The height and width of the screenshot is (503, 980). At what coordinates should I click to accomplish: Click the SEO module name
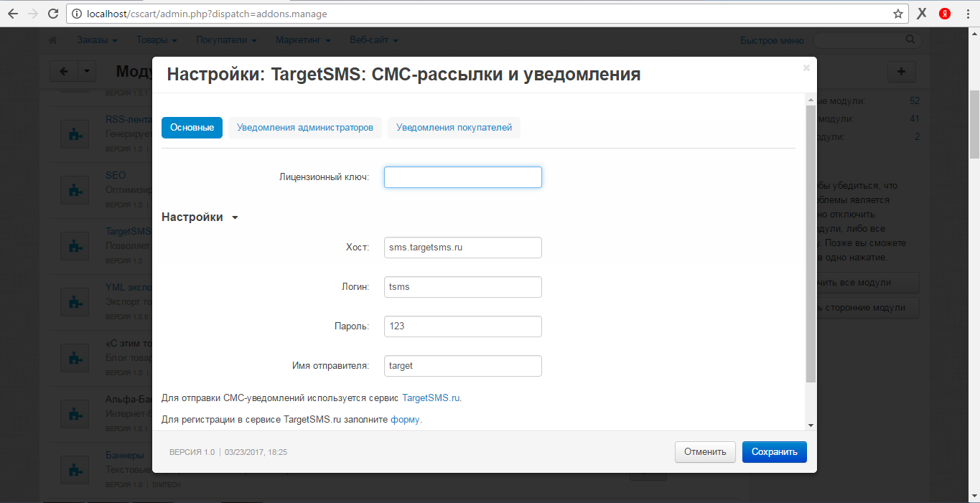116,175
